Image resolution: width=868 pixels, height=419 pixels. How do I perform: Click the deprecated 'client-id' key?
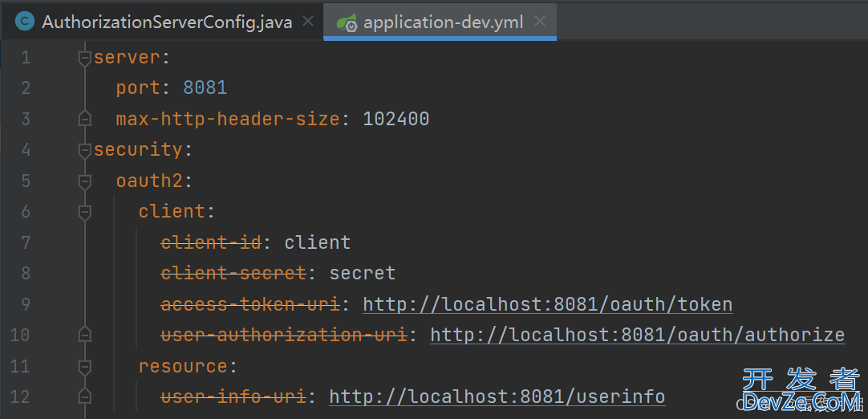(210, 242)
